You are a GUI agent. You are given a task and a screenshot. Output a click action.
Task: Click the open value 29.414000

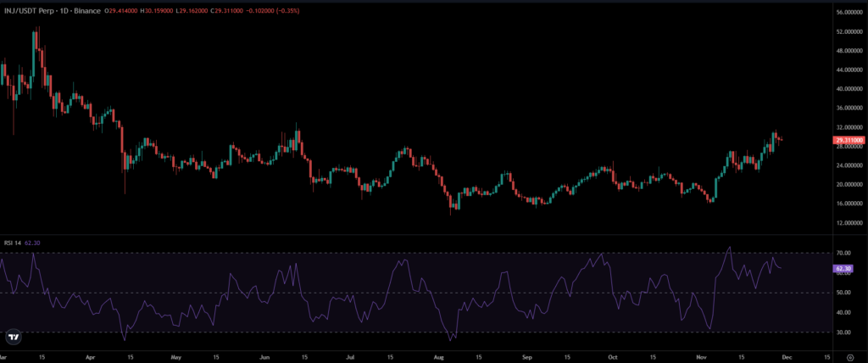tap(123, 10)
